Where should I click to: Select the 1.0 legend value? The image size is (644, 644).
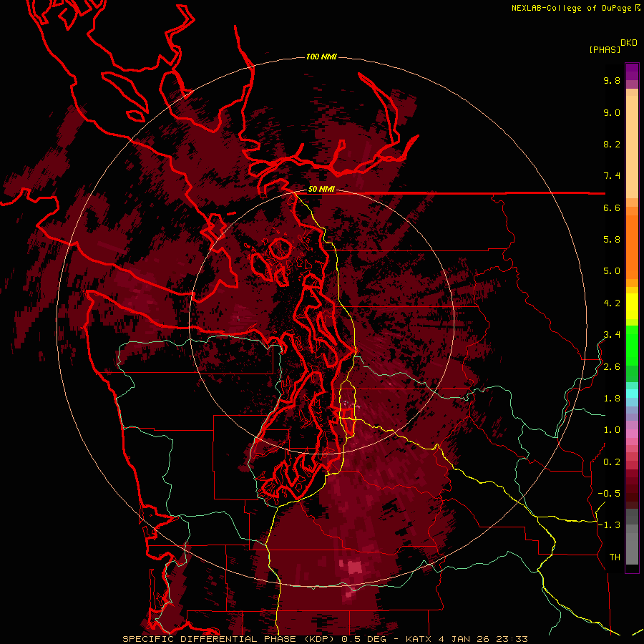(x=612, y=430)
